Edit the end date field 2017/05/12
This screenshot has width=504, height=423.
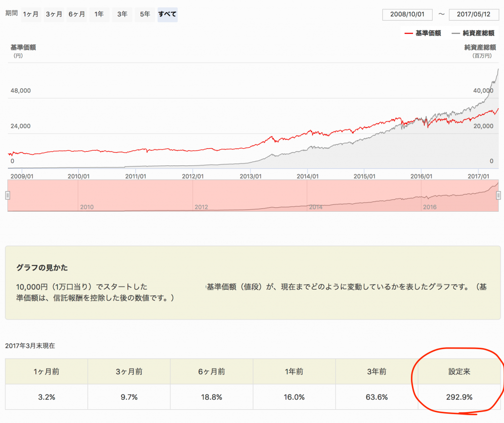(x=474, y=14)
